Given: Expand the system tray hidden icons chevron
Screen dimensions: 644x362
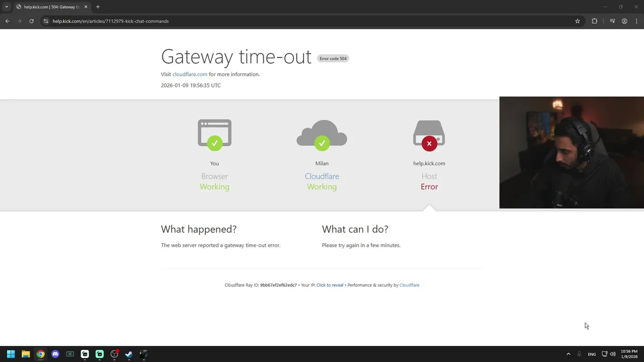Looking at the screenshot, I should click(x=569, y=354).
